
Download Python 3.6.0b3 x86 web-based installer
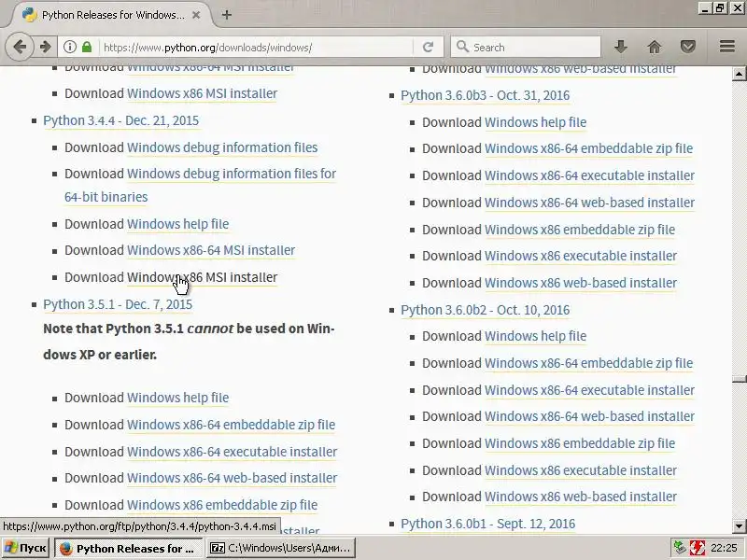click(x=581, y=283)
